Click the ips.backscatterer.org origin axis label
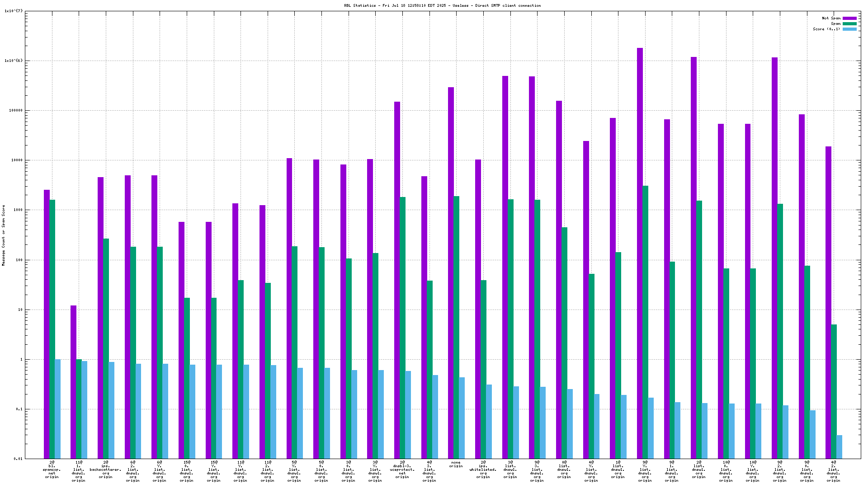The image size is (868, 488). [x=106, y=469]
